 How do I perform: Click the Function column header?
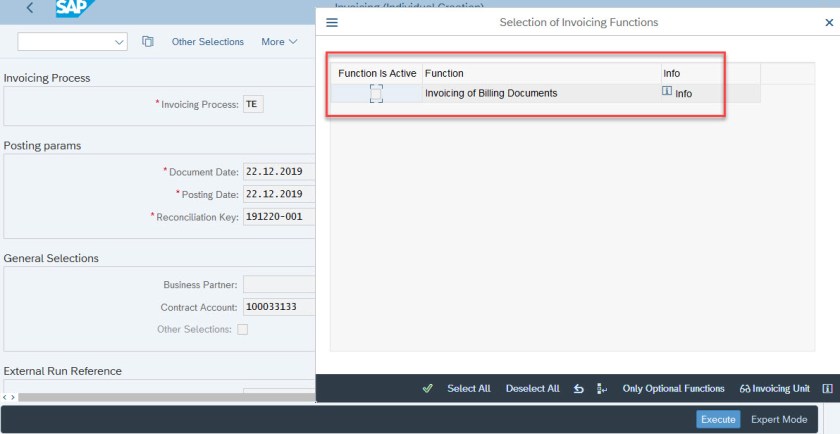coord(542,73)
